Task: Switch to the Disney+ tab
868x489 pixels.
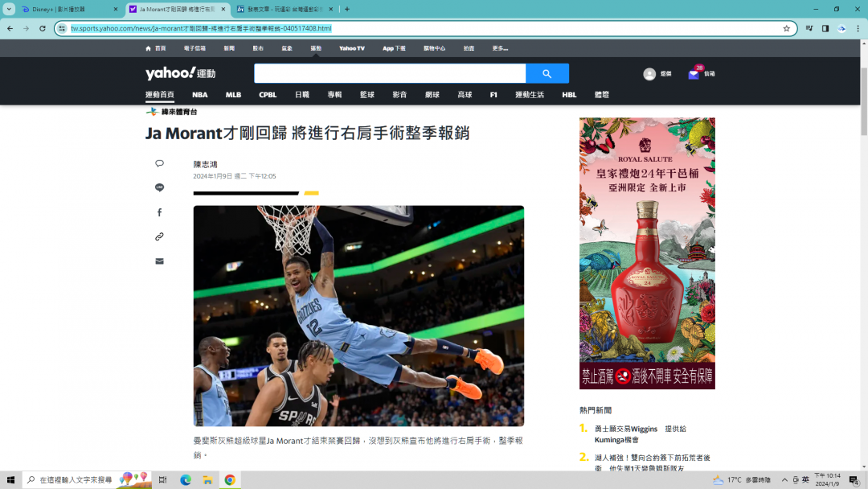Action: [x=69, y=10]
